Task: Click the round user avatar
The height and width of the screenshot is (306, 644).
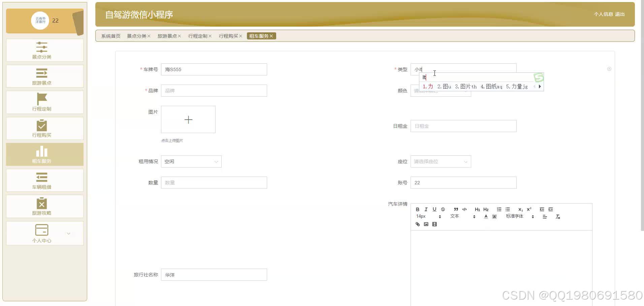Action: (40, 21)
